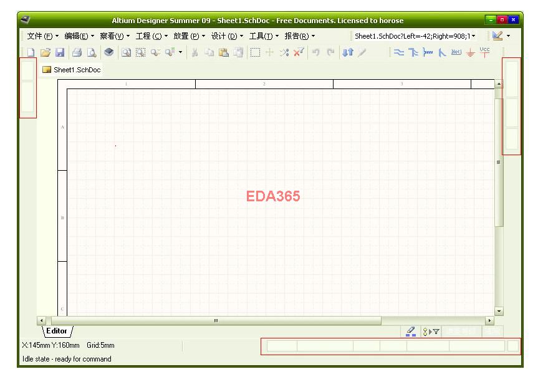Expand the Sheet1.SchDoc address combo box

point(474,36)
